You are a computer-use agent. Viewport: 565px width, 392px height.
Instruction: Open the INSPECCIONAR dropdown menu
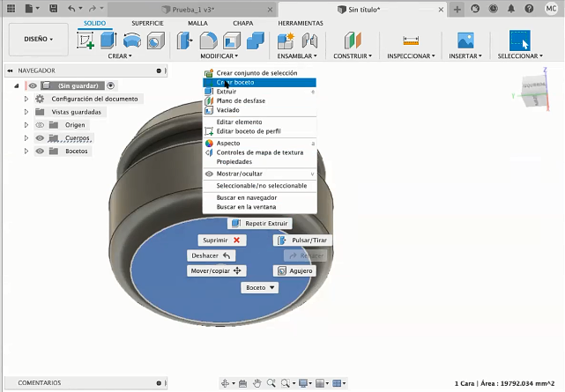coord(411,56)
